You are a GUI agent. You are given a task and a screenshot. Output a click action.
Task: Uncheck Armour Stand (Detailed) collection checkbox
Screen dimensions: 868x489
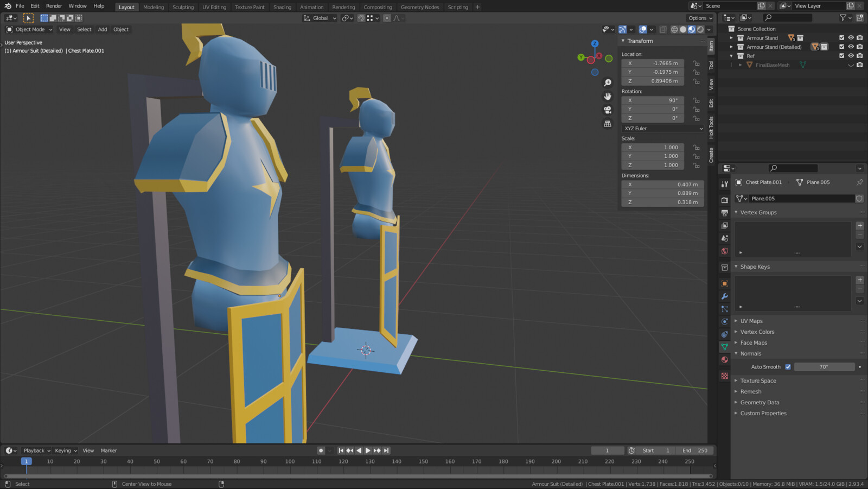(842, 47)
